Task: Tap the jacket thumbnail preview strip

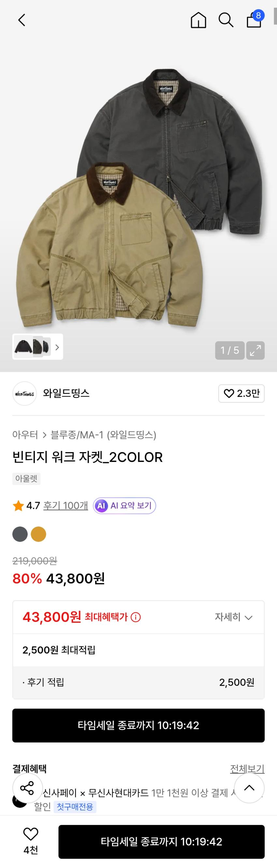Action: (x=32, y=347)
